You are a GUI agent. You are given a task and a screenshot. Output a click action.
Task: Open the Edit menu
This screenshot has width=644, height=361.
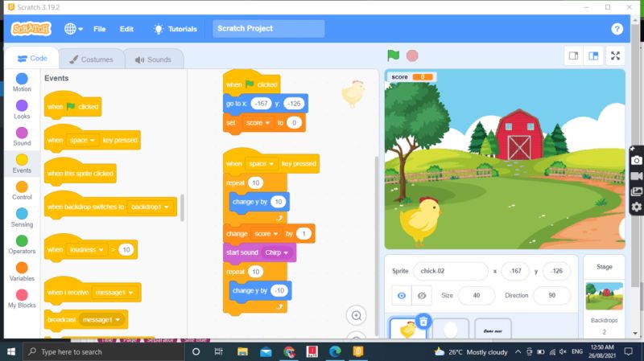click(x=126, y=29)
